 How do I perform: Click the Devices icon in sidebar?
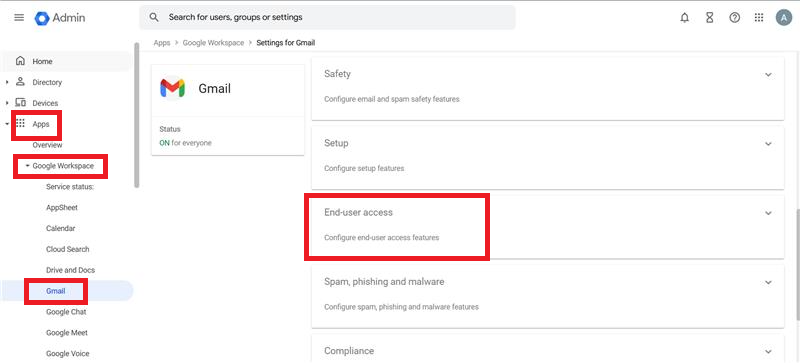click(20, 103)
